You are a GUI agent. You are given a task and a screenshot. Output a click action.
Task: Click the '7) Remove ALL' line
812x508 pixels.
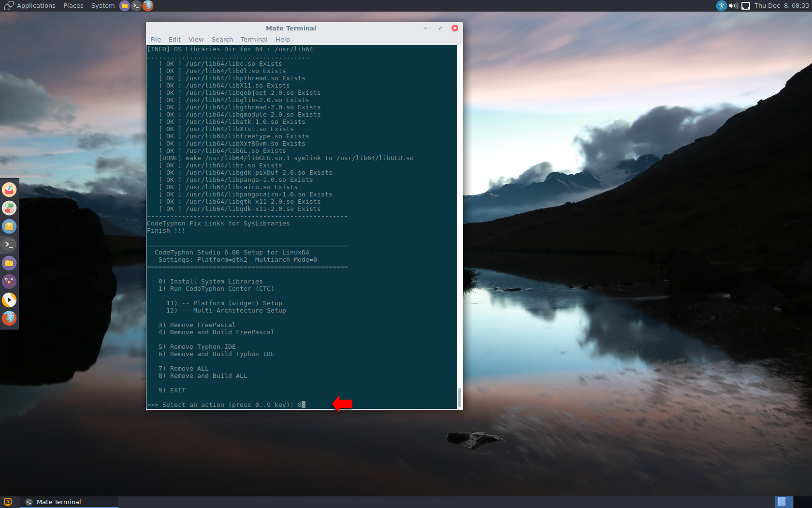[x=184, y=369]
